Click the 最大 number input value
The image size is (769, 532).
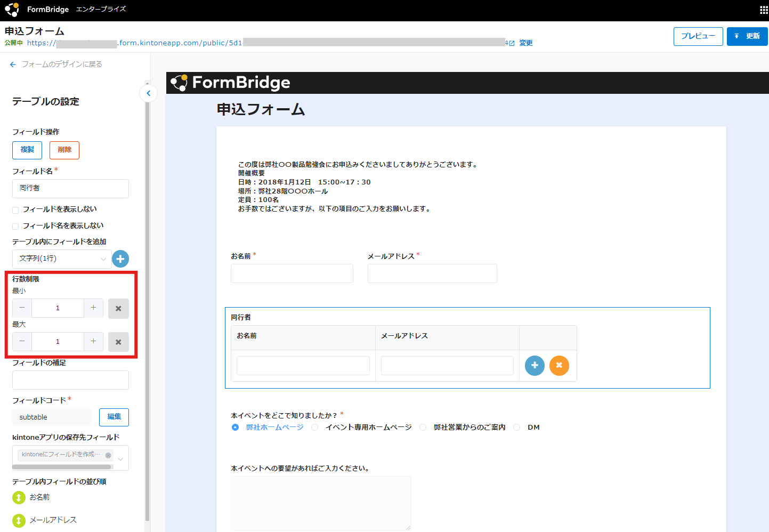[58, 342]
